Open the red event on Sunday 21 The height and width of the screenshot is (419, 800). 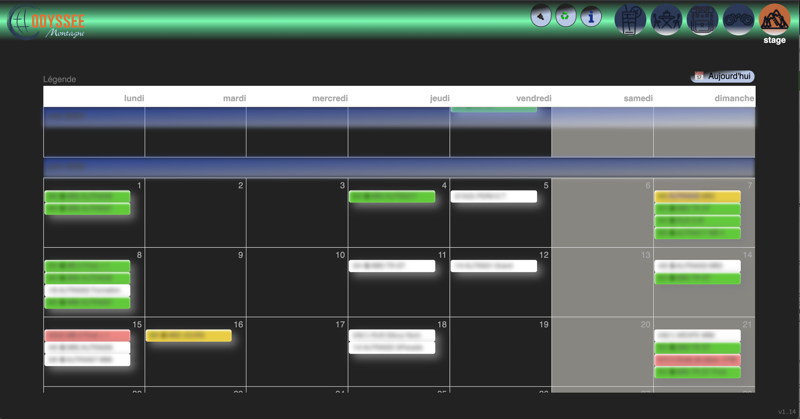(x=697, y=360)
